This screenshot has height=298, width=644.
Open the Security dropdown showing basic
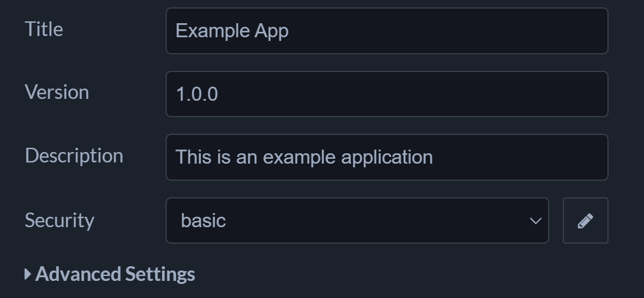coord(357,220)
